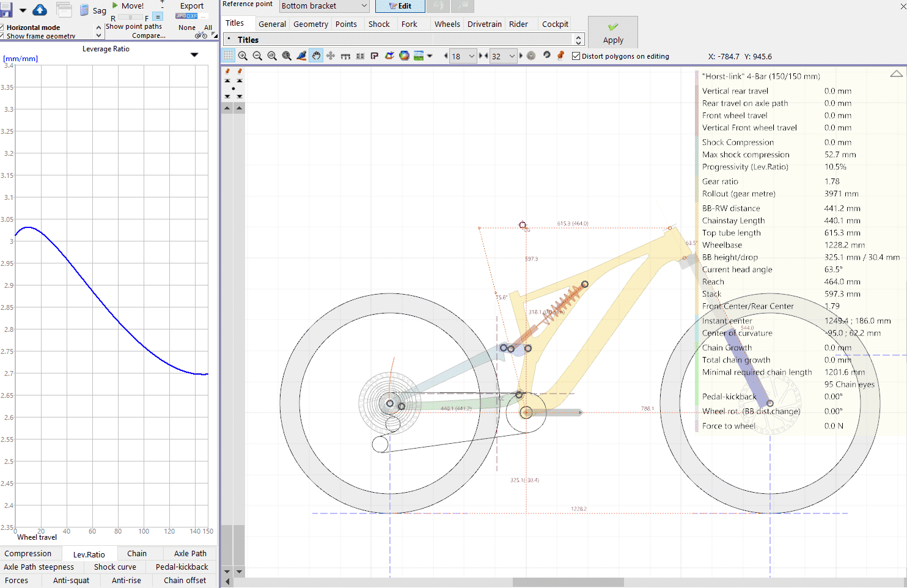
Task: Click the Sag calculator icon
Action: [x=84, y=10]
